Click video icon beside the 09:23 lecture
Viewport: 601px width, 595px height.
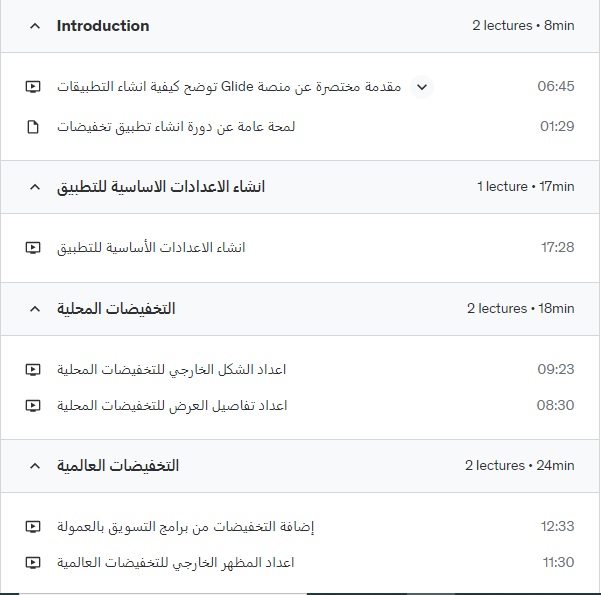(x=33, y=370)
